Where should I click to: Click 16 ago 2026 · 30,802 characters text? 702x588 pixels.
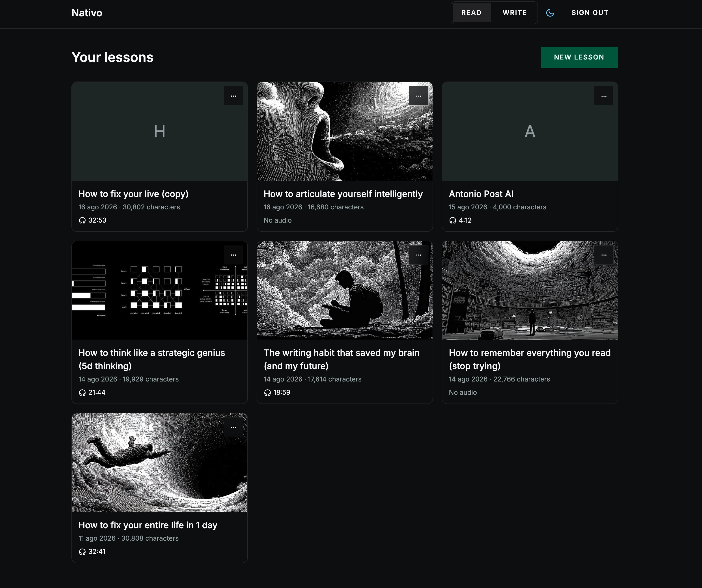tap(129, 207)
